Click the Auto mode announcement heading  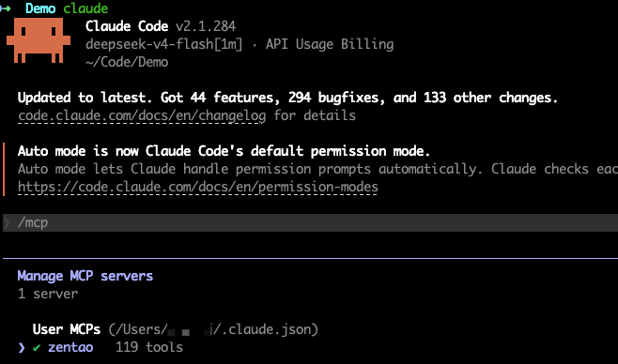click(224, 151)
